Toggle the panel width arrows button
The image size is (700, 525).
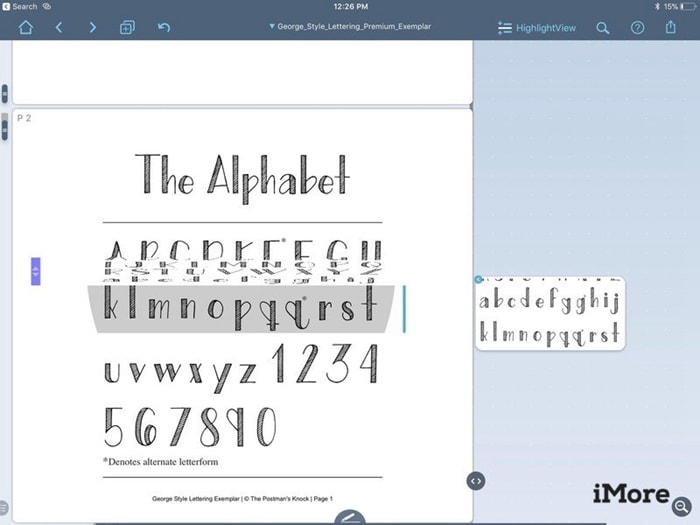click(476, 481)
